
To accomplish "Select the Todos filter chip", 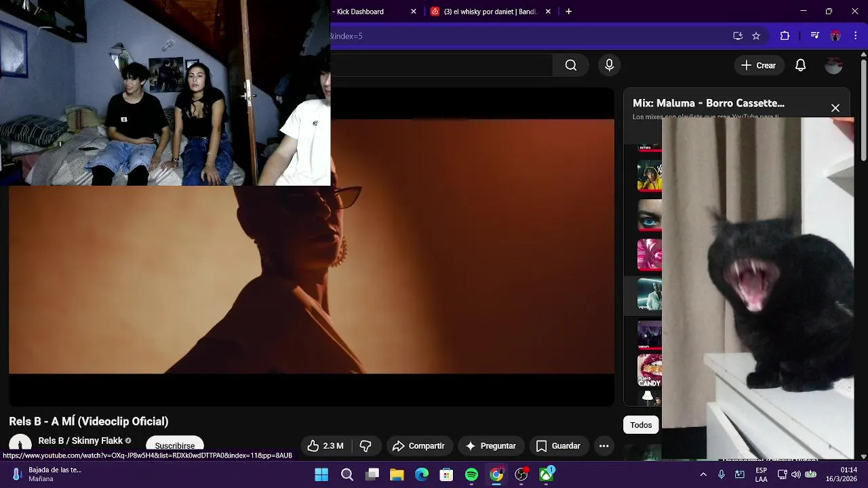I will (641, 425).
